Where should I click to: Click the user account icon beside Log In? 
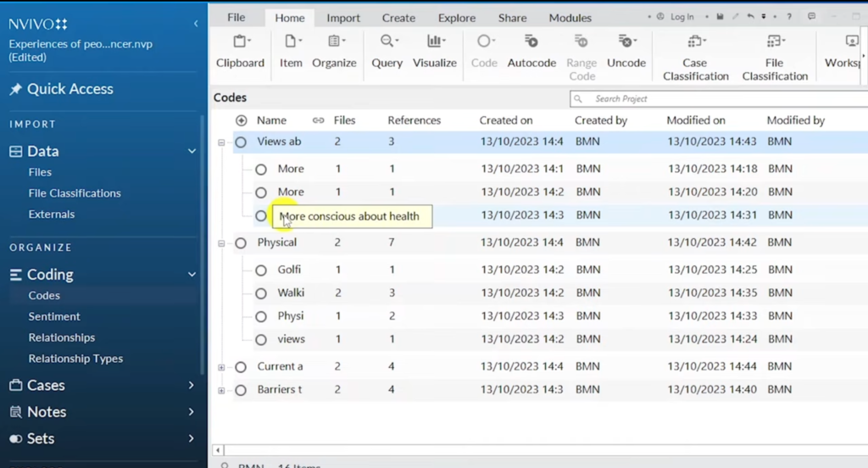pos(660,17)
